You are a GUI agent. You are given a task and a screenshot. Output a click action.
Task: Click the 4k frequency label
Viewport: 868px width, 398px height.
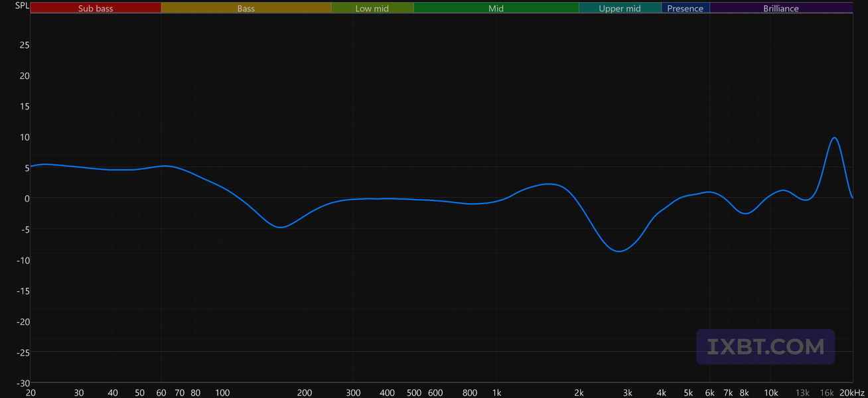[662, 393]
